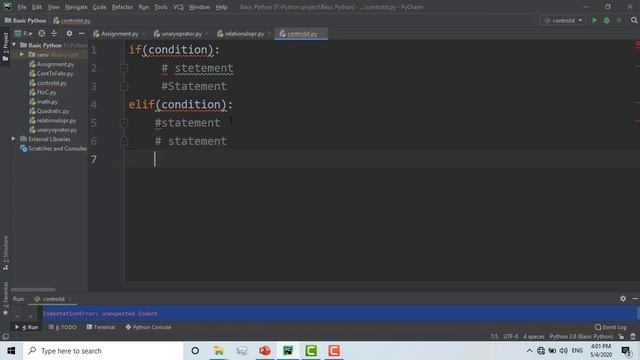Image resolution: width=640 pixels, height=360 pixels.
Task: Select FtoC.py in project tree
Action: (x=42, y=92)
